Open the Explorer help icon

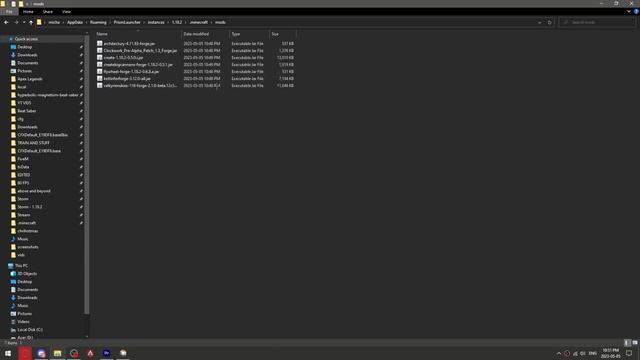[636, 12]
